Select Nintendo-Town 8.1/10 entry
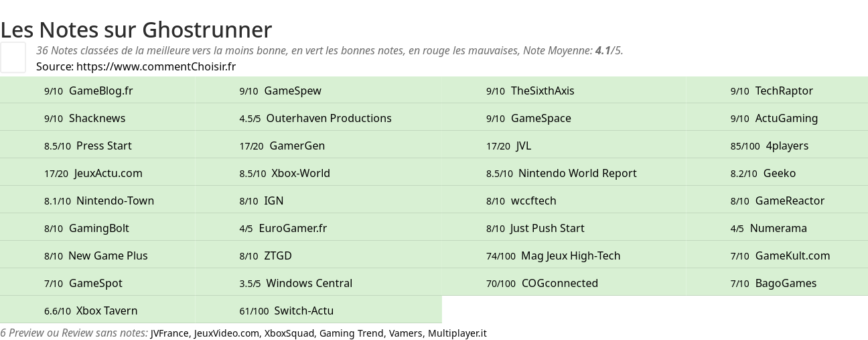This screenshot has width=868, height=340. [x=99, y=201]
